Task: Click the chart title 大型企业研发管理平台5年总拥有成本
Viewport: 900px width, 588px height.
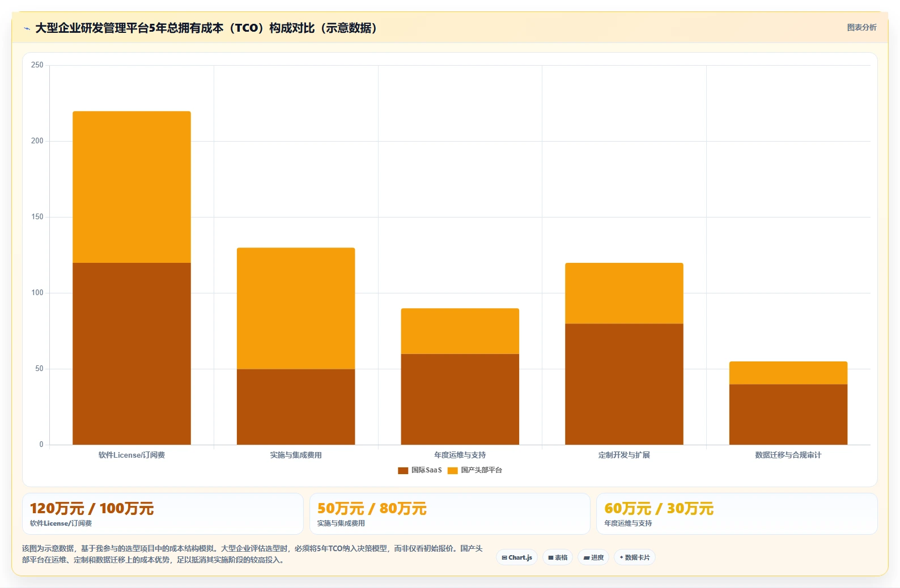Action: (206, 28)
